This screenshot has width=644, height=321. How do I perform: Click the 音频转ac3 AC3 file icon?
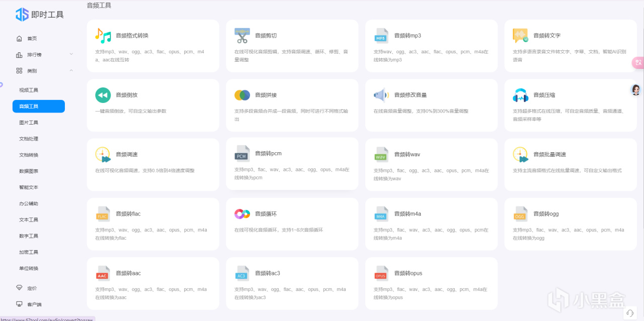coord(242,273)
